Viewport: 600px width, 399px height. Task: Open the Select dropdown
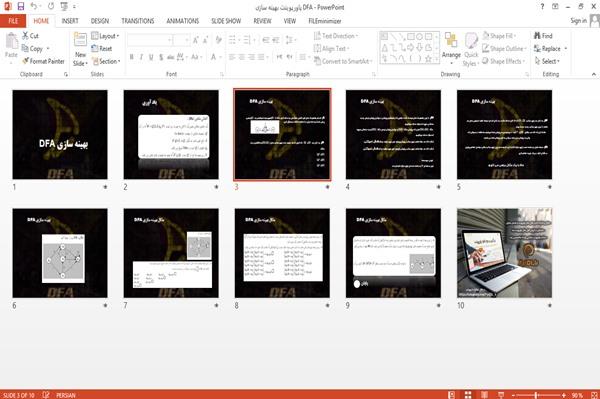pos(547,61)
